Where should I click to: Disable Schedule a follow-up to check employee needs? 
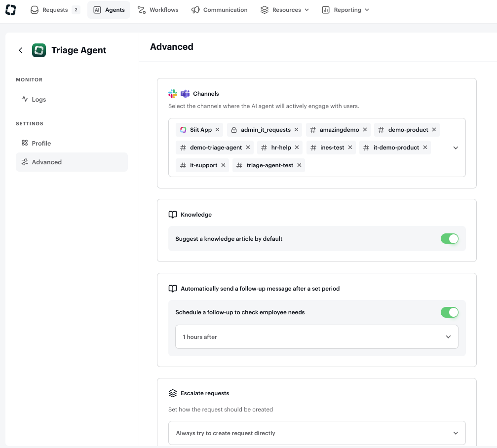(x=449, y=312)
